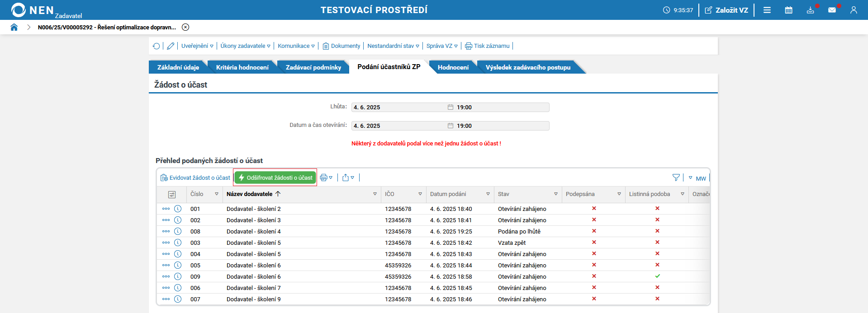Open info icon for row 007
The width and height of the screenshot is (868, 313).
[178, 299]
